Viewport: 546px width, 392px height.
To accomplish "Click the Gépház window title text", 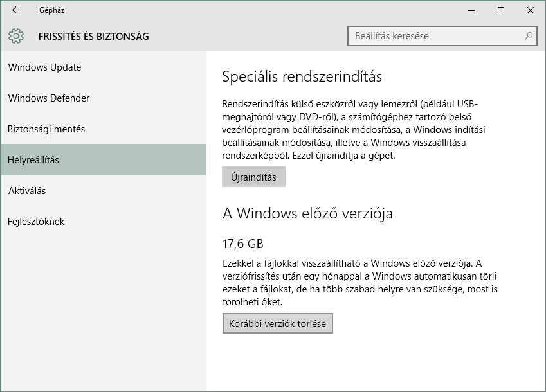I will point(51,10).
